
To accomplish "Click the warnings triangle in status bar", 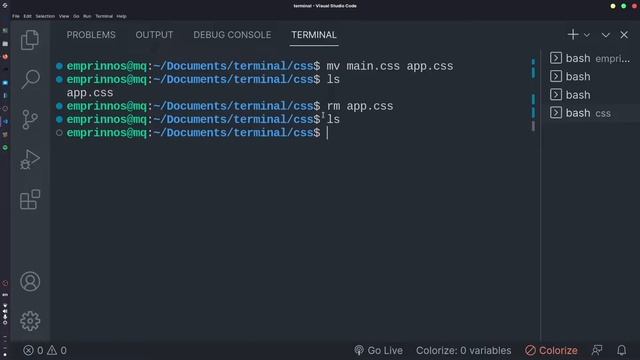I will click(x=52, y=350).
